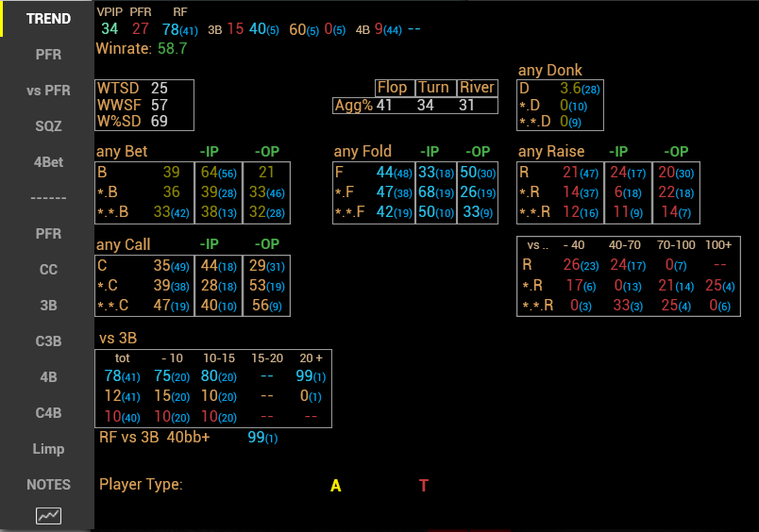
Task: Click the Winrate value 58.7
Action: pyautogui.click(x=172, y=48)
